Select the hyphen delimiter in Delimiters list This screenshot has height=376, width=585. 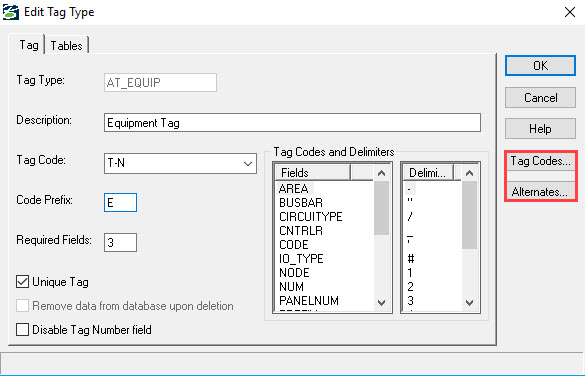tap(410, 189)
